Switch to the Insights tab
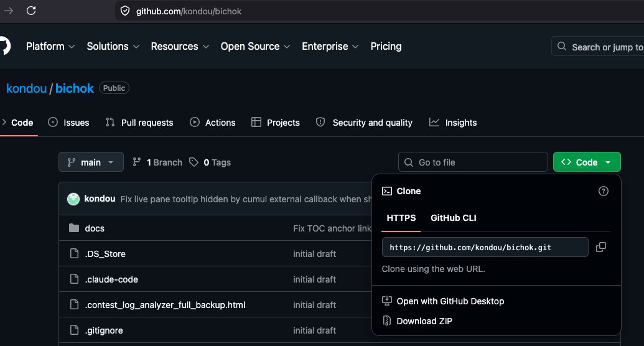Viewport: 644px width, 346px height. [452, 123]
